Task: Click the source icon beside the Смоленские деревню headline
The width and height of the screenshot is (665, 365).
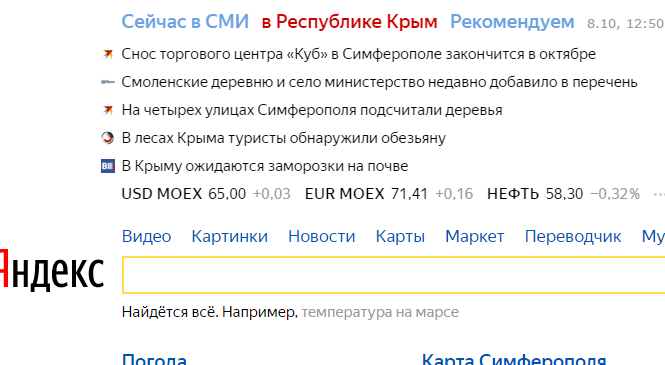Action: click(x=108, y=82)
